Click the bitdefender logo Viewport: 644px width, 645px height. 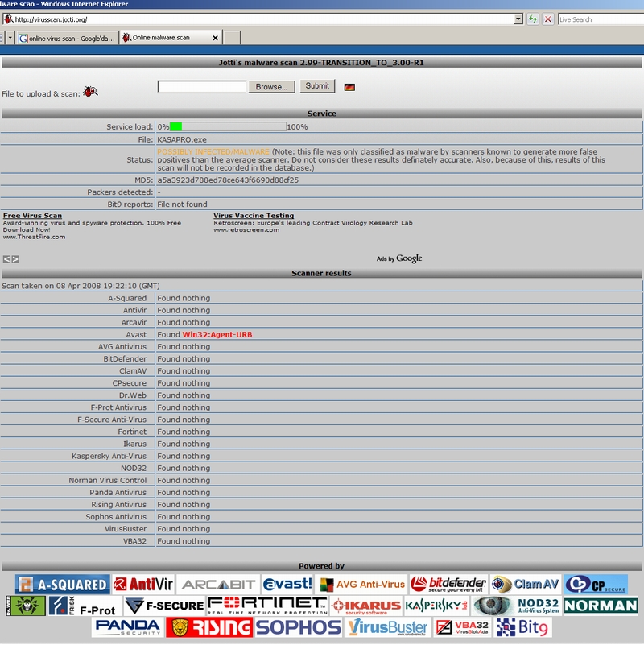448,584
